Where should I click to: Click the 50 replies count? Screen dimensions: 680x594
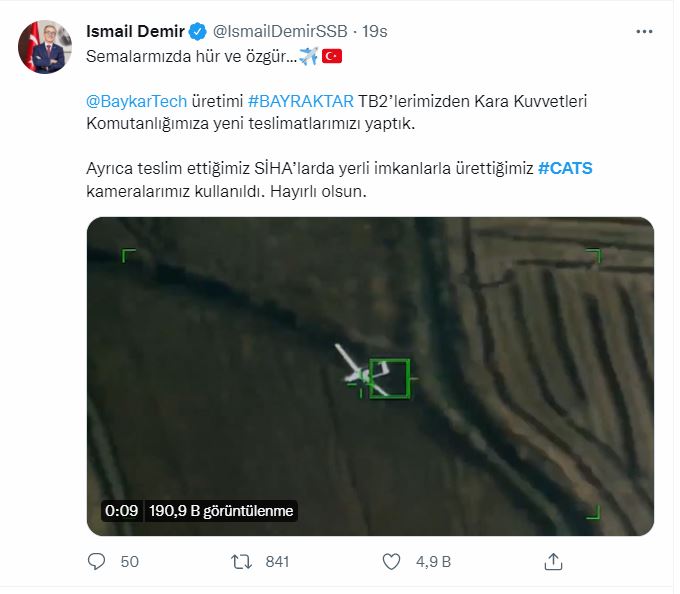coord(129,562)
